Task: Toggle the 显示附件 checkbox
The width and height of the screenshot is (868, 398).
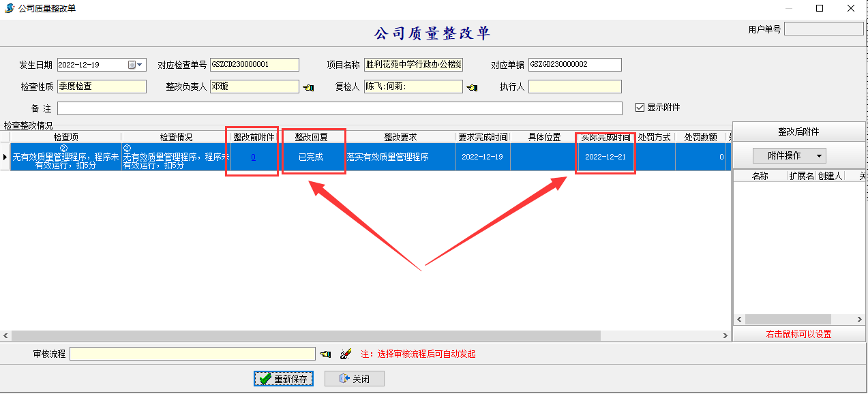Action: [x=640, y=108]
